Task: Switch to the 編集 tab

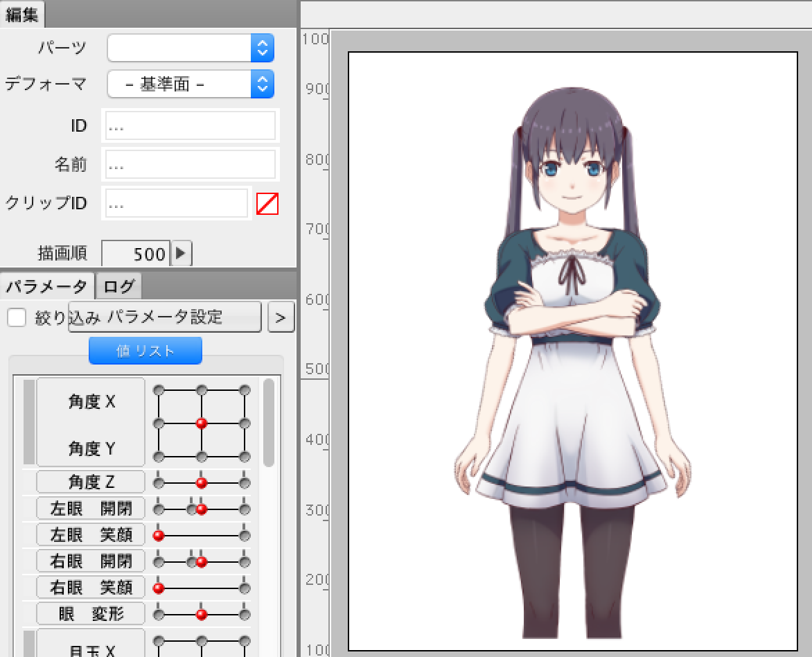Action: (22, 15)
